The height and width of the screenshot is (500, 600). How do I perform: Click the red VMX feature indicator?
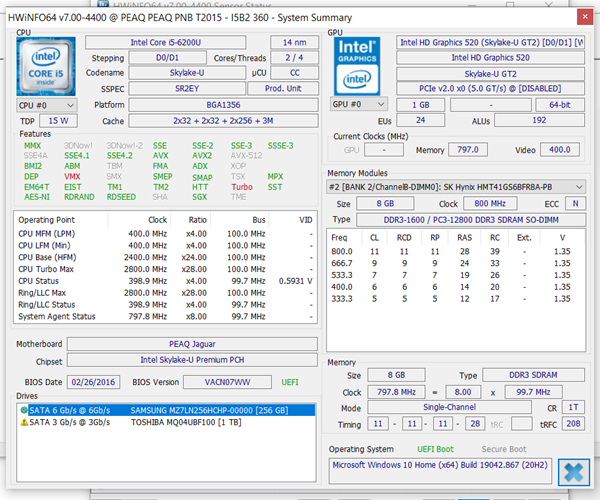pos(72,176)
